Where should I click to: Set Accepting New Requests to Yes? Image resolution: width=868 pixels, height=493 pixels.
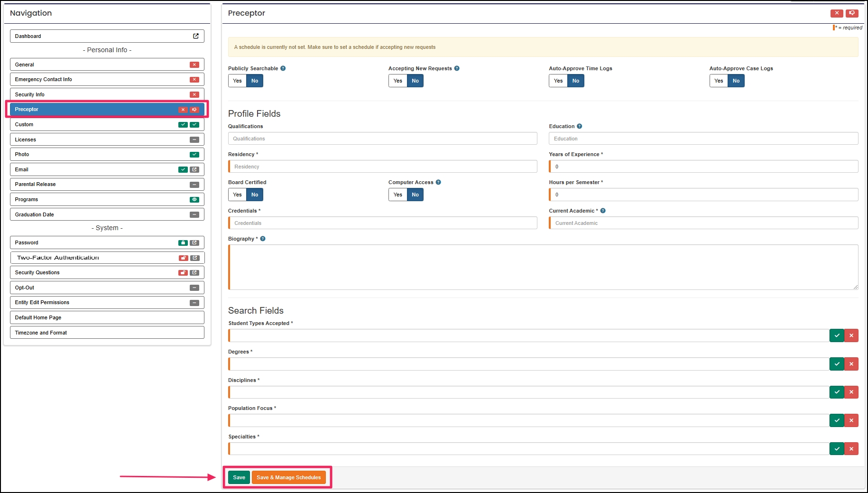click(397, 81)
